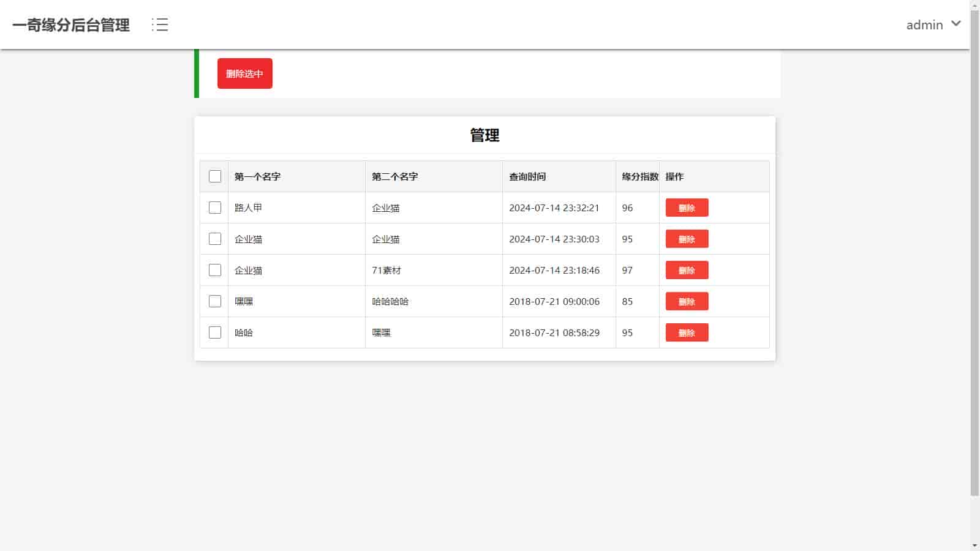The image size is (980, 551).
Task: Remove the record with score 97
Action: 687,270
